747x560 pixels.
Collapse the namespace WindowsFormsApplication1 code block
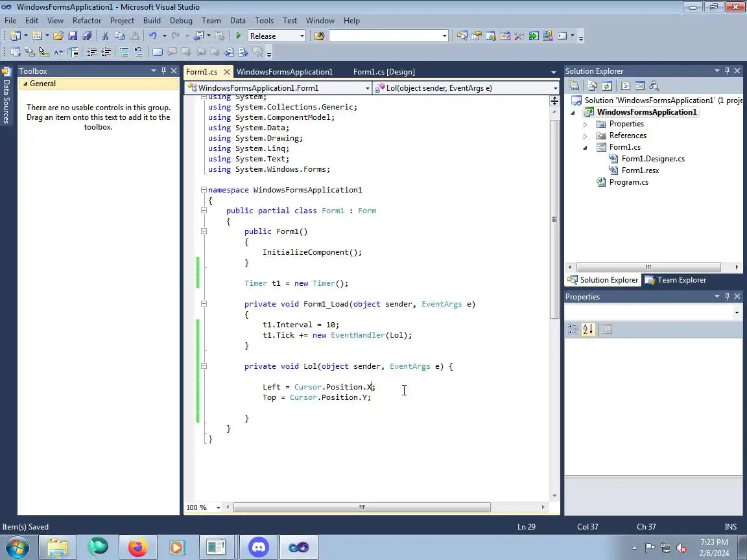click(x=204, y=189)
